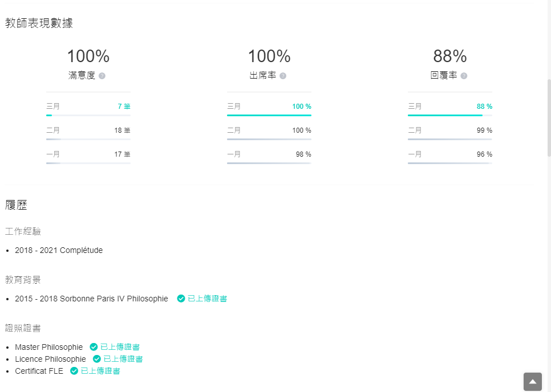Click the 三月 response rate 88 % bar
Viewport: 551px width, 392px height.
click(x=450, y=115)
